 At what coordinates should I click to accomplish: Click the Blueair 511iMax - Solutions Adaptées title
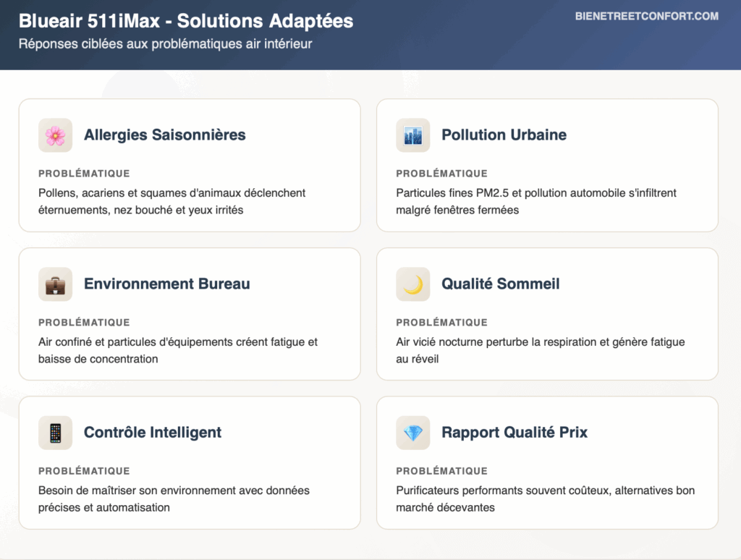[x=186, y=21]
